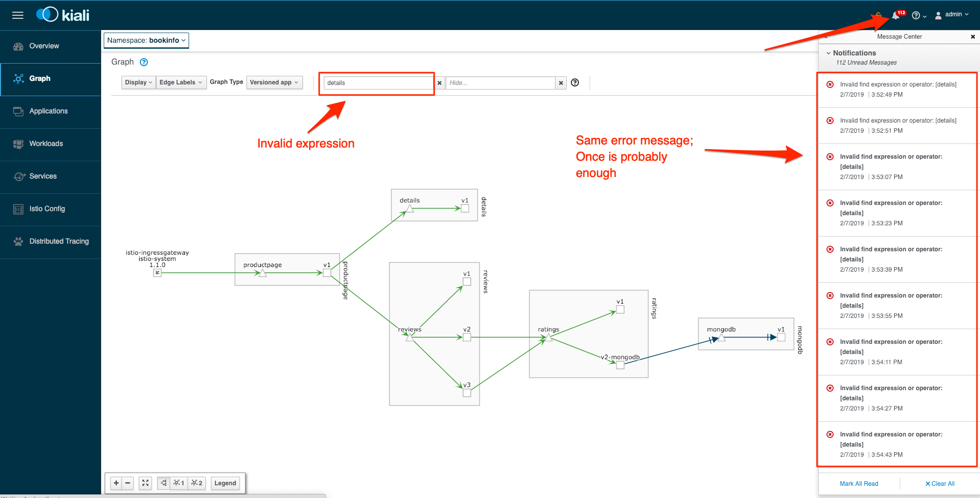Open the unread notification from 3:53:55 PM

click(898, 306)
